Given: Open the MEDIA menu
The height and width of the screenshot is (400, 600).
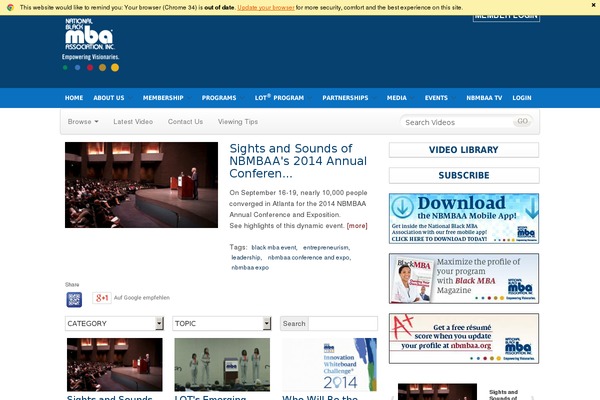Looking at the screenshot, I should click(x=396, y=98).
